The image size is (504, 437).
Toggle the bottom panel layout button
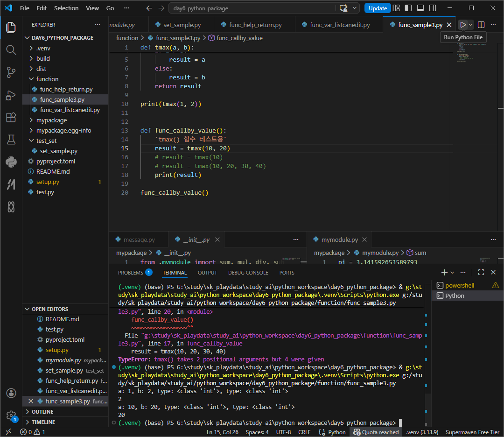click(x=420, y=8)
